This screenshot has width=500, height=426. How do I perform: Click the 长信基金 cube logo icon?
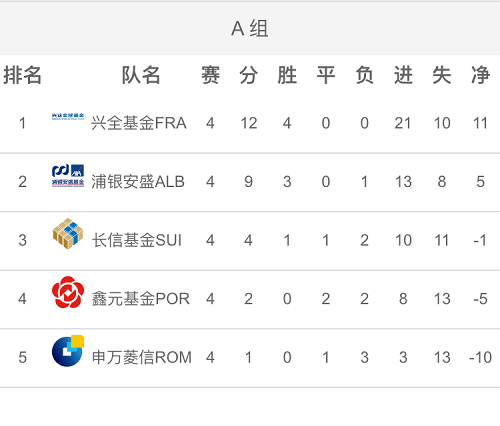pos(68,233)
